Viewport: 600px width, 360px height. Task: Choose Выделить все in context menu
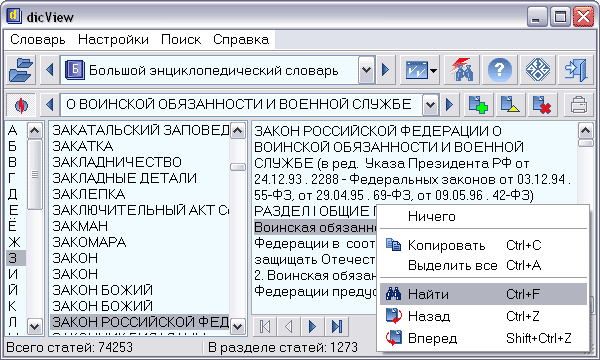pyautogui.click(x=483, y=265)
